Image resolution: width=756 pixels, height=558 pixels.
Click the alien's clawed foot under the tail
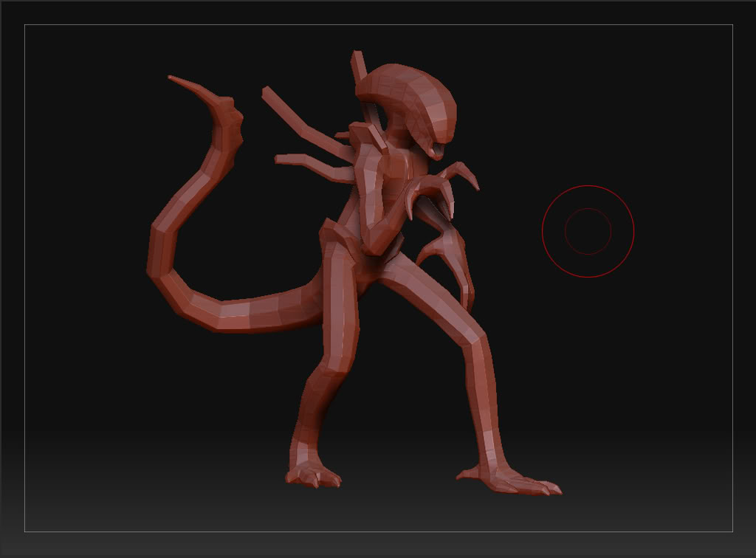click(313, 475)
